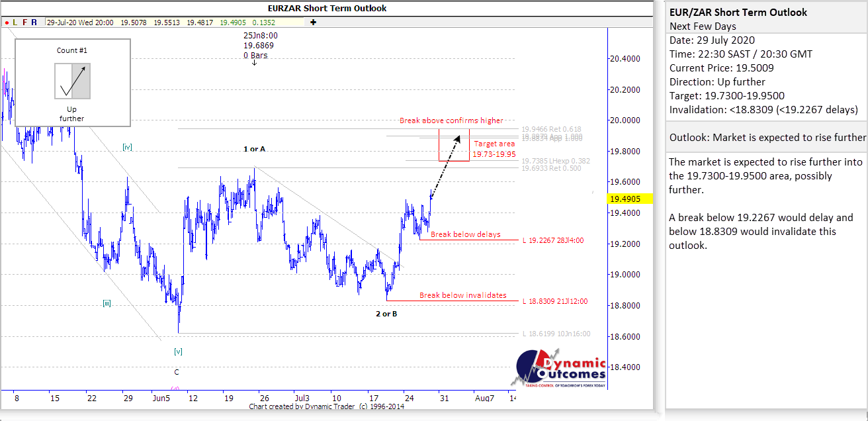
Task: Click 'Outlook: Market is expected to rise further' heading
Action: coord(767,137)
